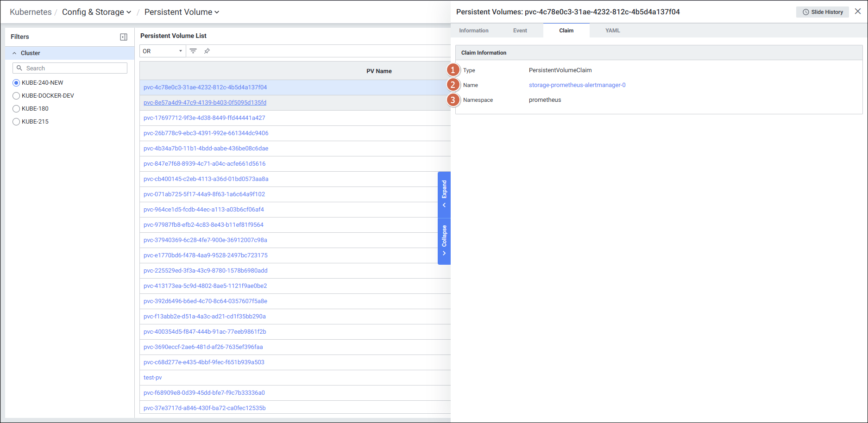The height and width of the screenshot is (423, 868).
Task: Select the KUBE-215 cluster radio button
Action: pos(16,122)
